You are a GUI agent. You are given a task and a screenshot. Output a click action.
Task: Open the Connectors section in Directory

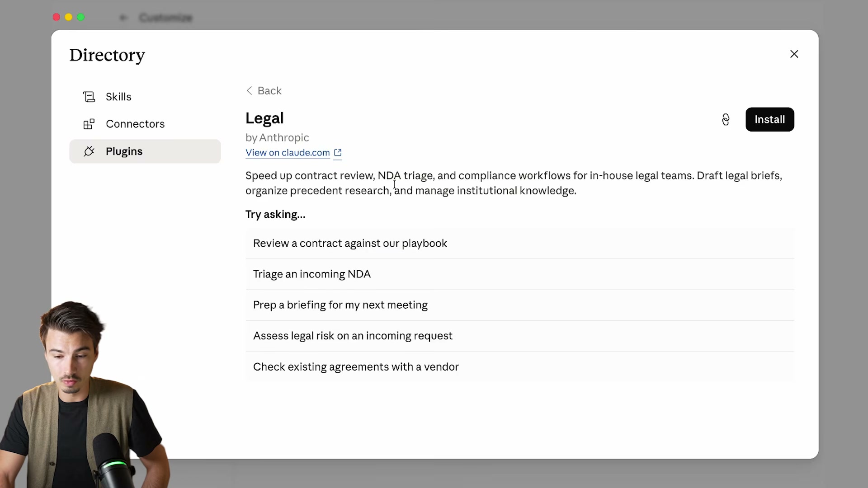pos(145,124)
